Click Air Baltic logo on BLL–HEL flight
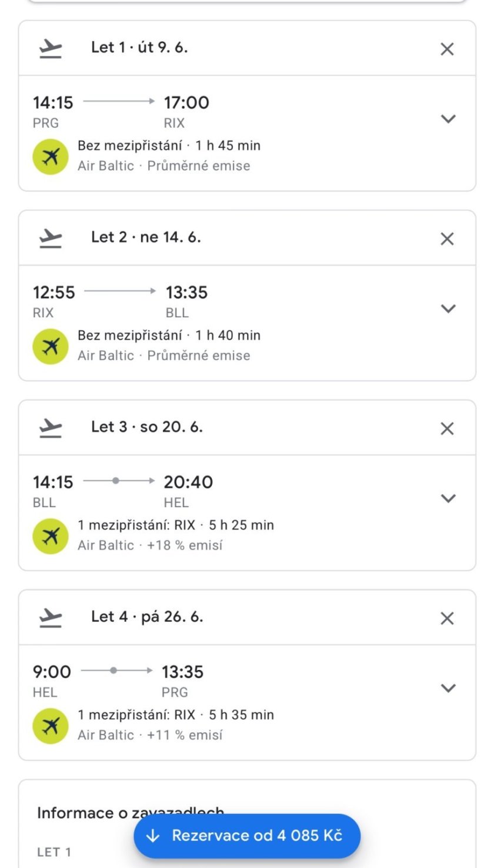 51,537
